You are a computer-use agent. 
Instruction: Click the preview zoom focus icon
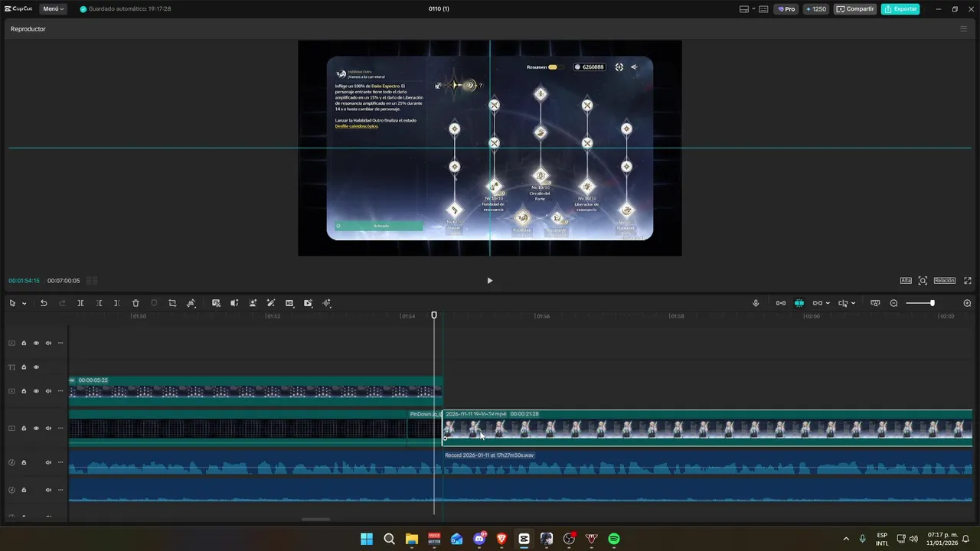[x=923, y=281]
